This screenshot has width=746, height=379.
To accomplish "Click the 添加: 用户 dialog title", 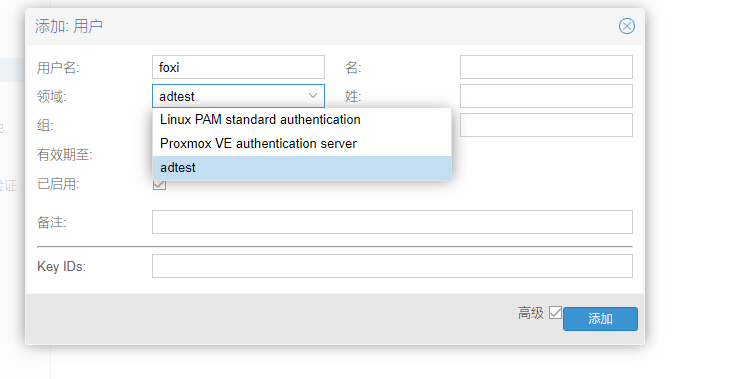I will (x=69, y=26).
